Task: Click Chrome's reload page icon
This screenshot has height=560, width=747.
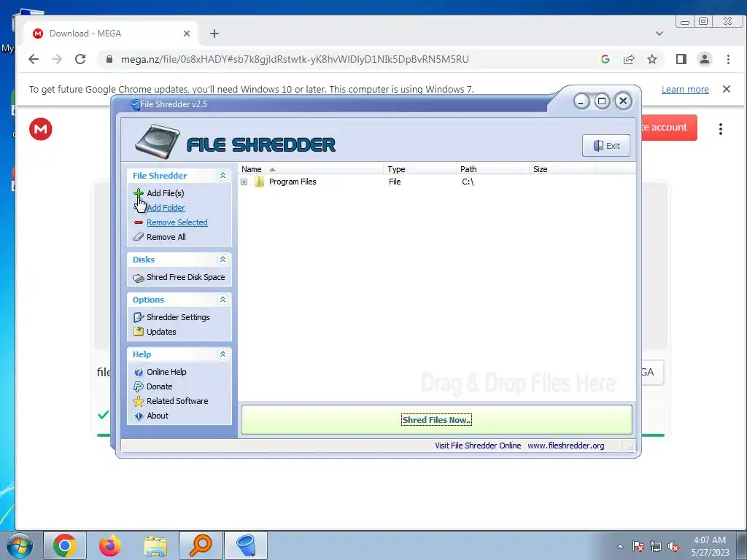Action: [80, 59]
